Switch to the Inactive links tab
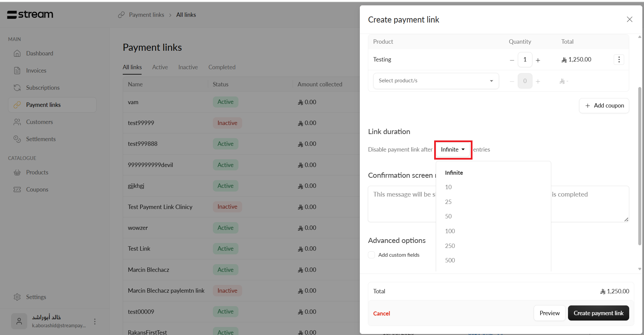 coord(188,67)
